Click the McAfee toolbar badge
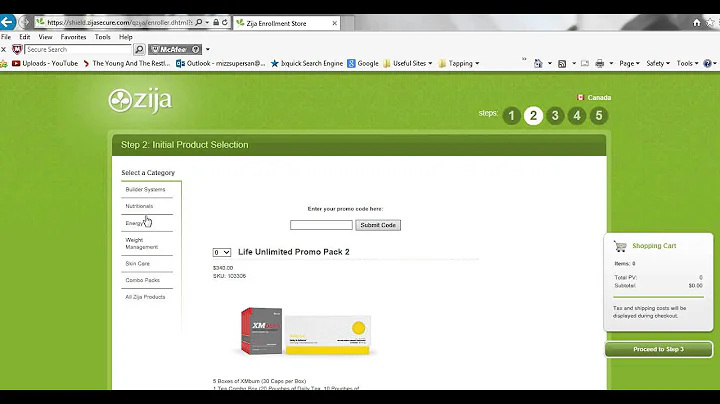Screen dimensions: 720x404 [175, 49]
